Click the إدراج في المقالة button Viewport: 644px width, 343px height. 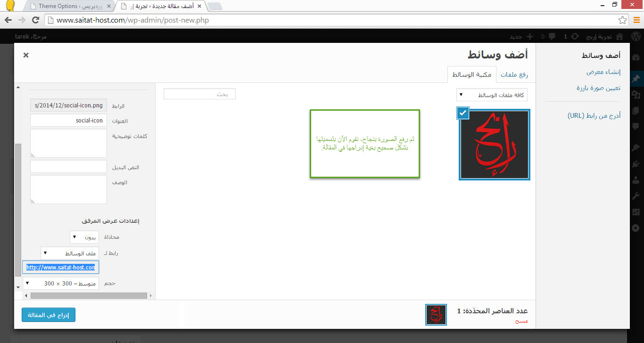tap(49, 315)
